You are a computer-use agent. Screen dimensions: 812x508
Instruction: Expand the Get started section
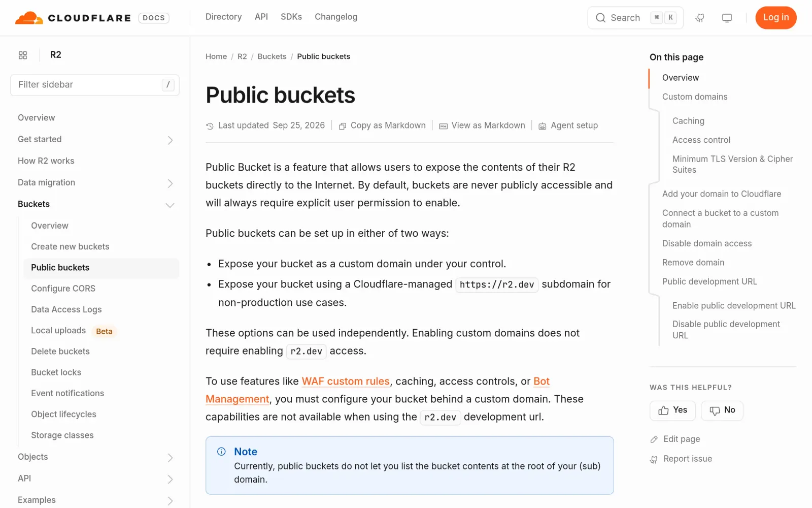point(171,140)
